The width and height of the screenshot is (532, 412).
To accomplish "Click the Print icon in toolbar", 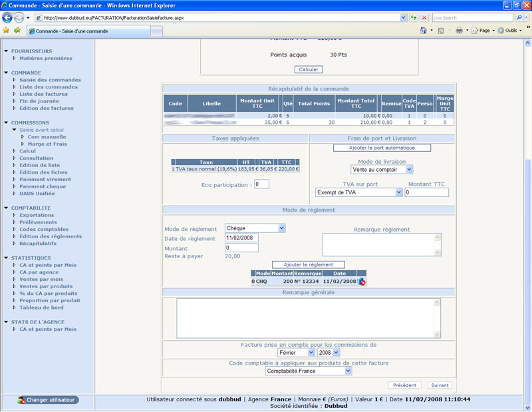I will tap(459, 31).
